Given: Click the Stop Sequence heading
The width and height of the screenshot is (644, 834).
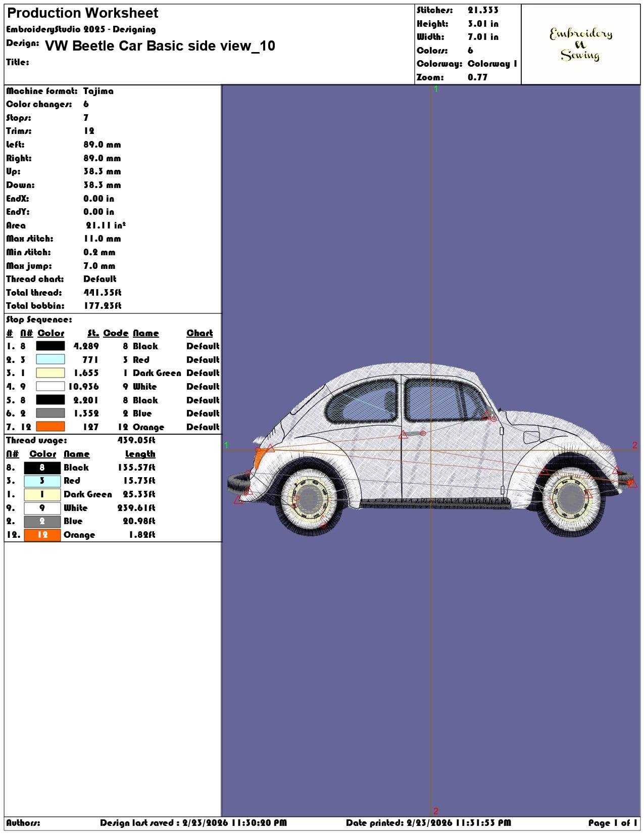Looking at the screenshot, I should pos(39,319).
